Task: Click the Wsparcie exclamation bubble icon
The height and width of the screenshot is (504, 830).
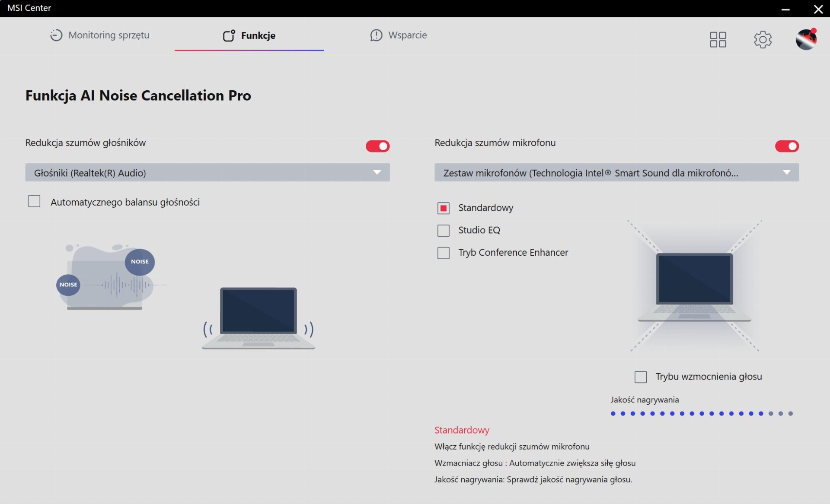Action: (x=376, y=35)
